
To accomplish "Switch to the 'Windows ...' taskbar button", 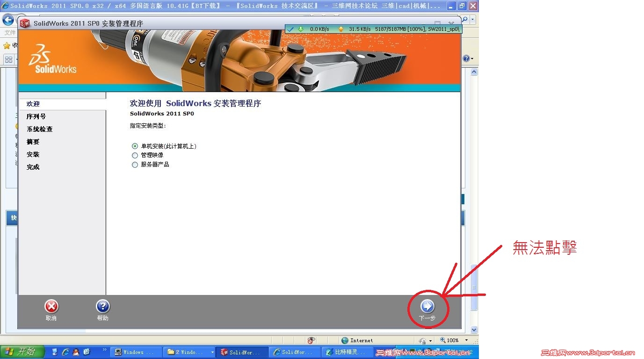I will click(136, 352).
